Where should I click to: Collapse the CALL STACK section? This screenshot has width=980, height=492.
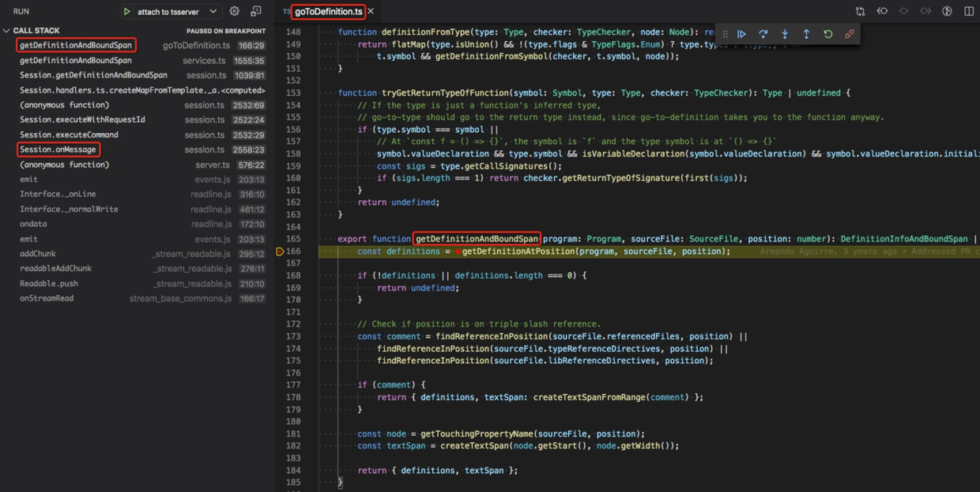click(x=6, y=30)
